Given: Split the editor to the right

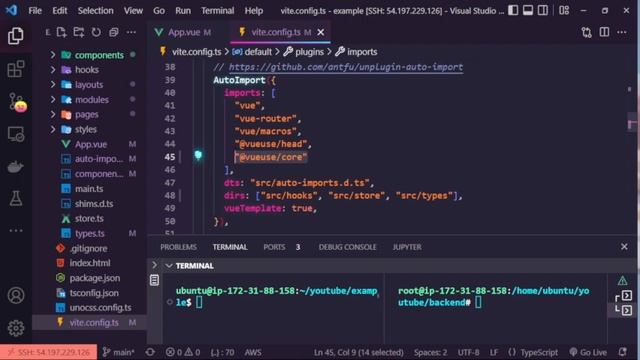Looking at the screenshot, I should tap(604, 32).
